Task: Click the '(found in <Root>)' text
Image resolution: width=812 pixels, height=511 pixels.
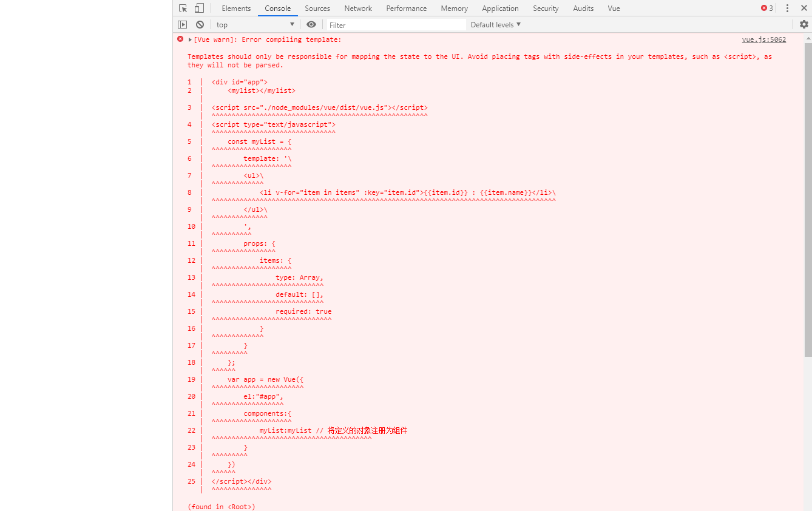Action: click(222, 507)
